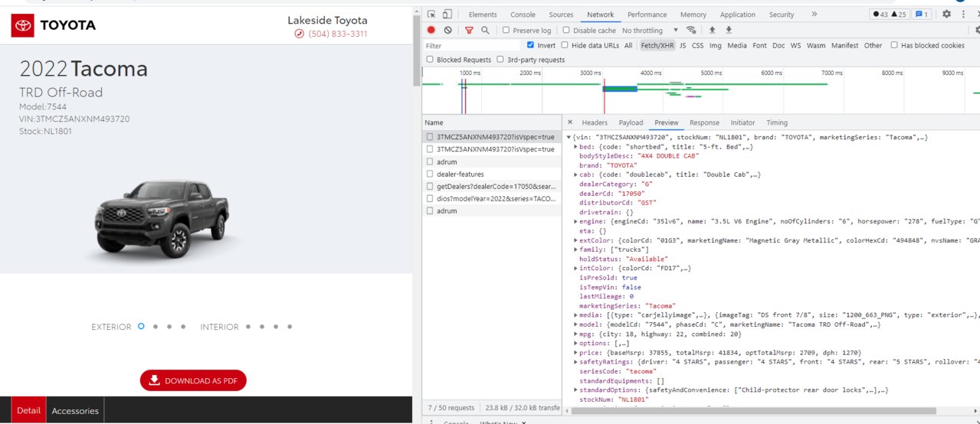Toggle the network filter funnel icon
This screenshot has height=424, width=980.
pyautogui.click(x=469, y=31)
